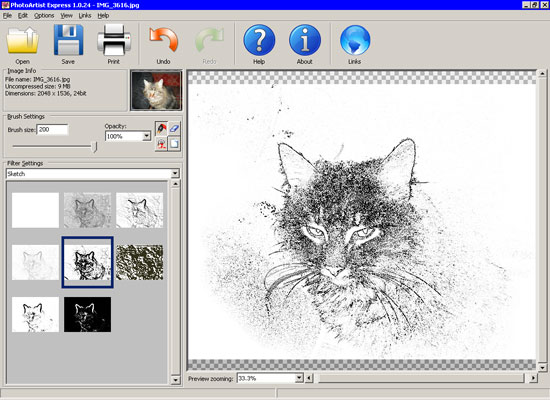Open Help with the question mark icon
This screenshot has height=400, width=550.
(x=259, y=40)
